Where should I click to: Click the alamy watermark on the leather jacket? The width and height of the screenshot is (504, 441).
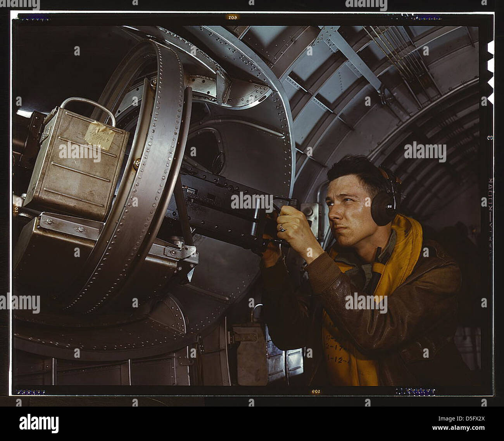[x=366, y=303]
